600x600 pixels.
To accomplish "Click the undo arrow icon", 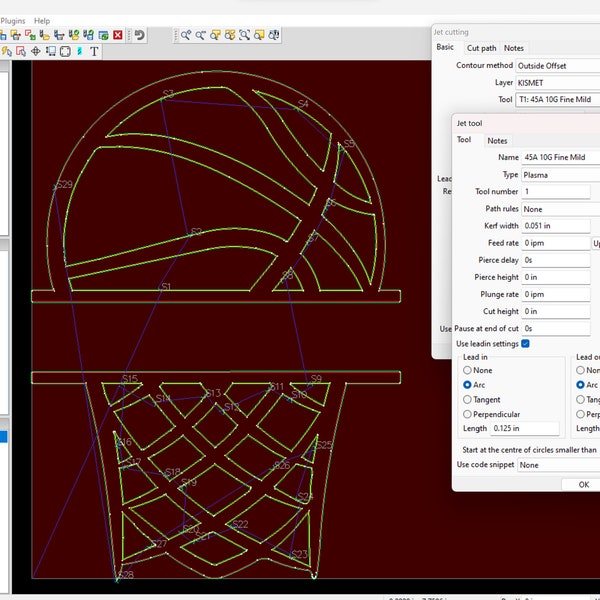I will [x=140, y=35].
